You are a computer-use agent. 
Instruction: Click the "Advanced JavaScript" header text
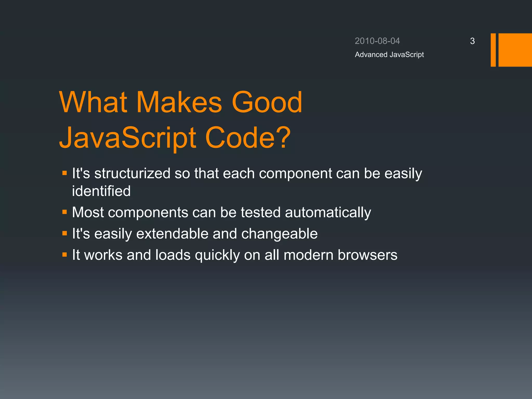[x=389, y=55]
